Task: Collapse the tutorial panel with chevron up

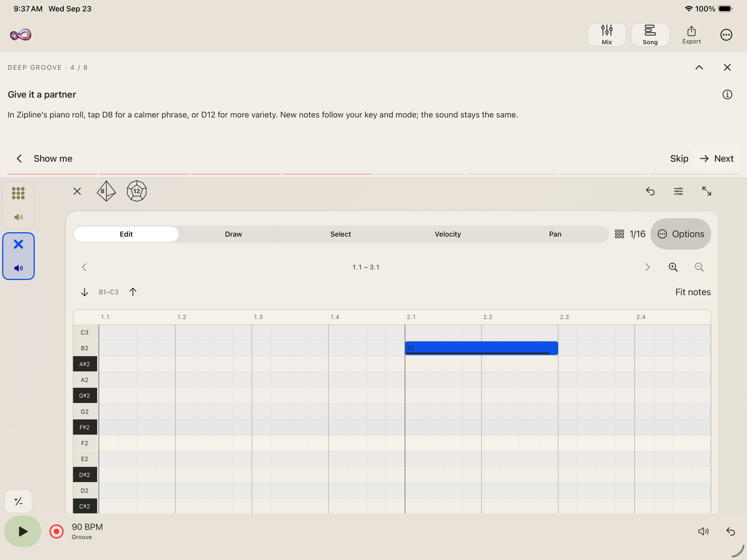Action: (x=699, y=68)
